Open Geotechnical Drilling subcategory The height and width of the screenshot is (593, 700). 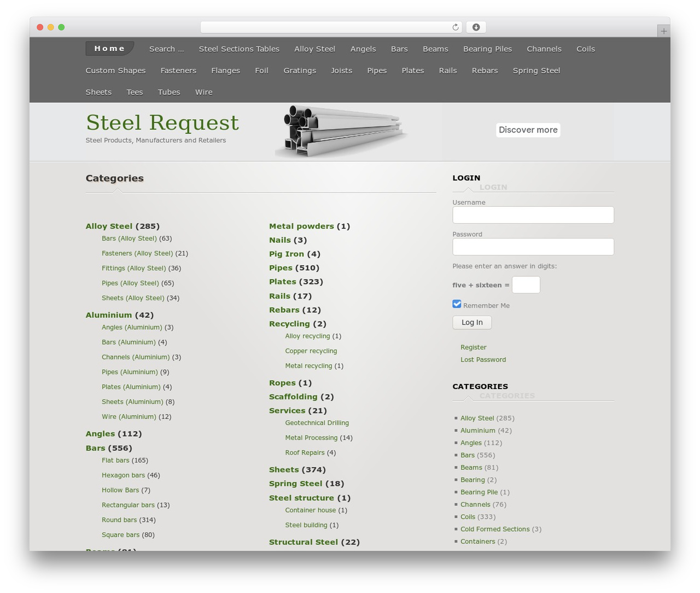(317, 423)
